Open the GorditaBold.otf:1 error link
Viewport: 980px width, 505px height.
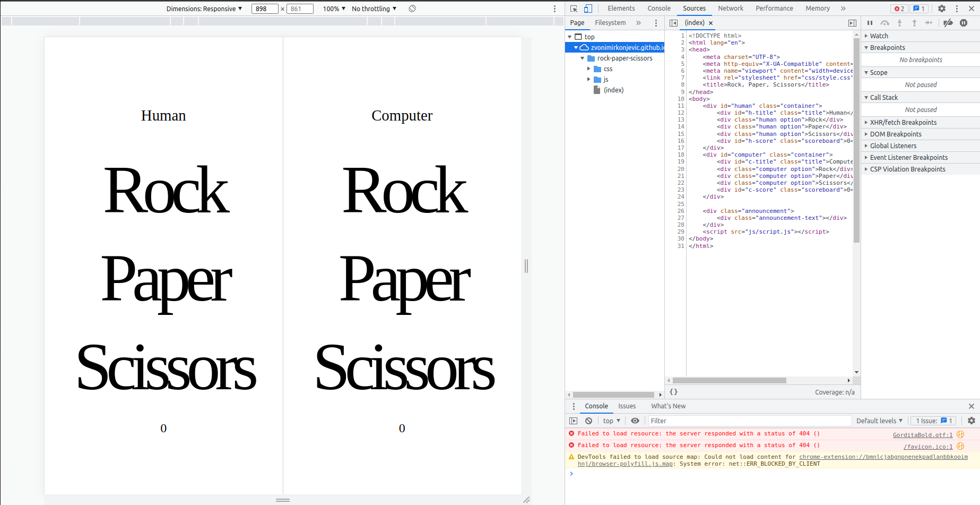pyautogui.click(x=923, y=434)
